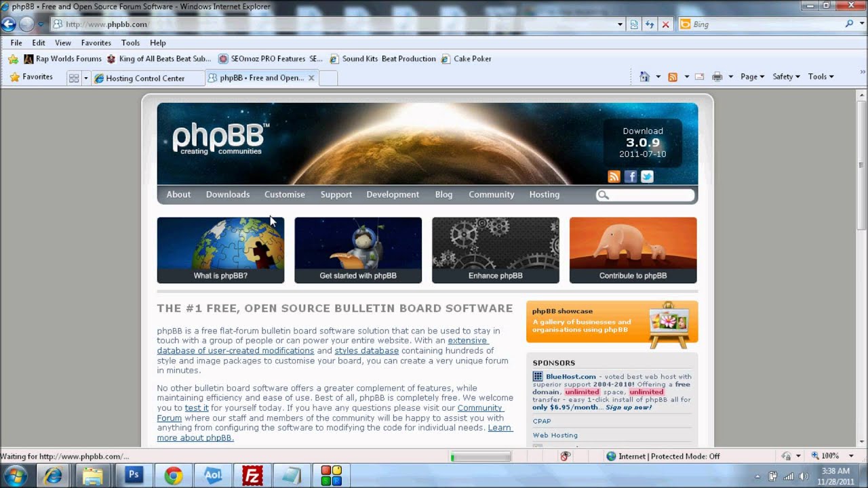Viewport: 868px width, 488px height.
Task: Open address bar history dropdown arrow
Action: pyautogui.click(x=620, y=24)
